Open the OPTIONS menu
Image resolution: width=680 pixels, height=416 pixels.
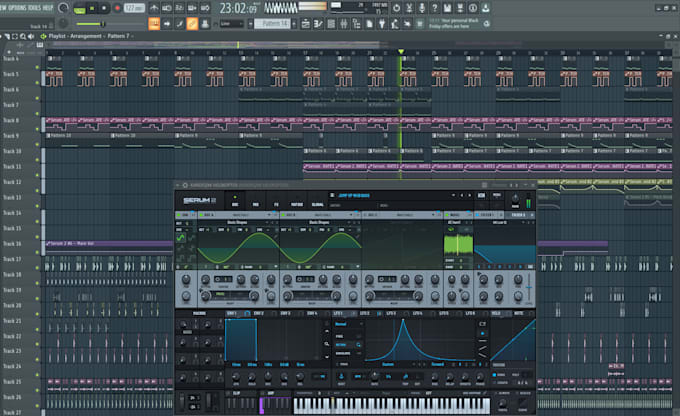pyautogui.click(x=16, y=8)
